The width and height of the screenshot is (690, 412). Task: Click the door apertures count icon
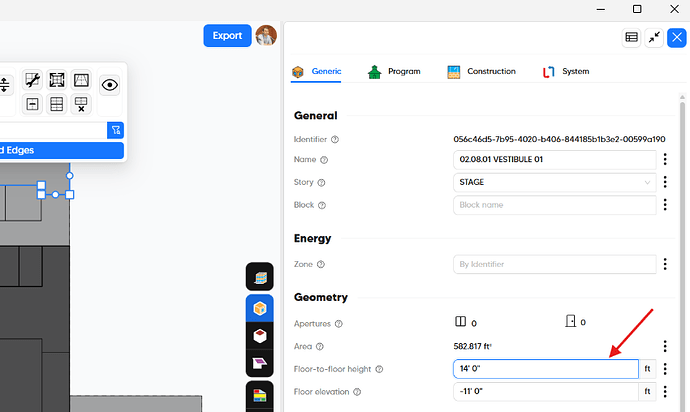click(x=570, y=321)
